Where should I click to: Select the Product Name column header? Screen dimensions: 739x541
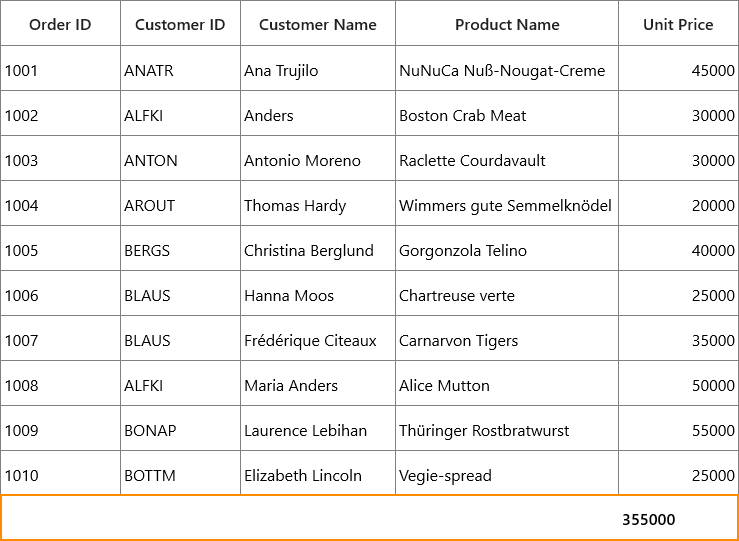pyautogui.click(x=507, y=23)
